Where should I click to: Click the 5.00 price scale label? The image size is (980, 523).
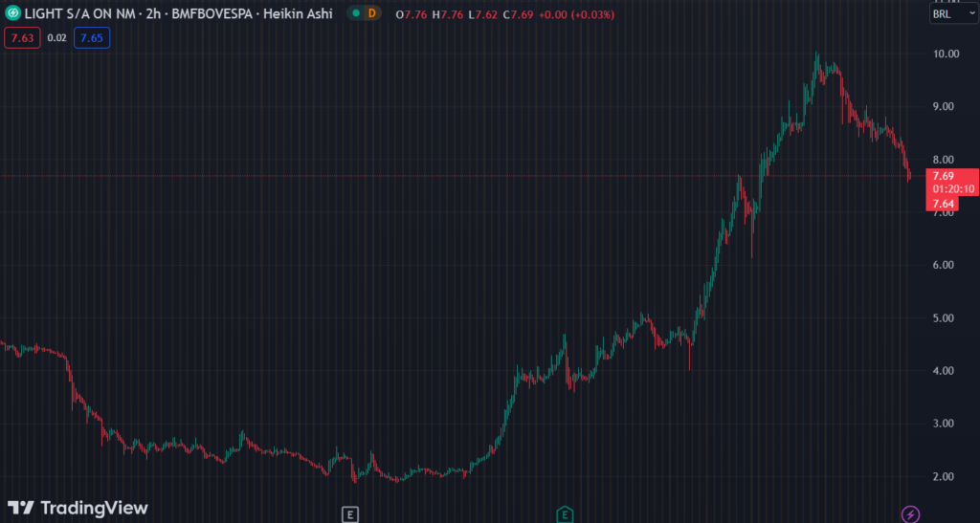pos(943,318)
